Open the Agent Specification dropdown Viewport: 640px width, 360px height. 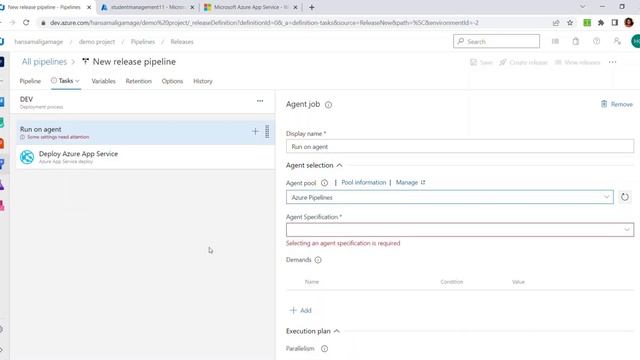coord(460,230)
